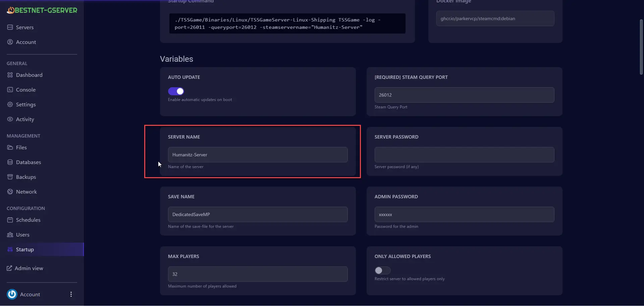Viewport: 644px width, 306px height.
Task: Go to Schedules in the sidebar
Action: point(28,220)
